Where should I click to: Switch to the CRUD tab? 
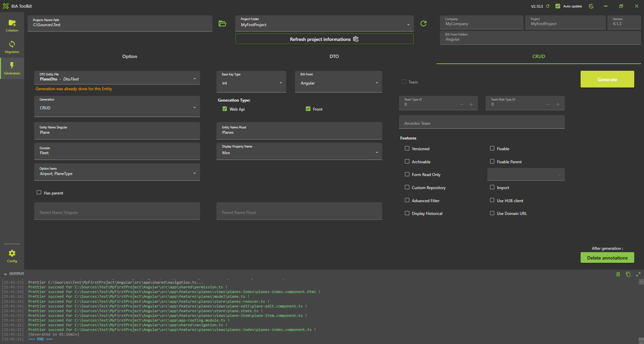(x=539, y=57)
